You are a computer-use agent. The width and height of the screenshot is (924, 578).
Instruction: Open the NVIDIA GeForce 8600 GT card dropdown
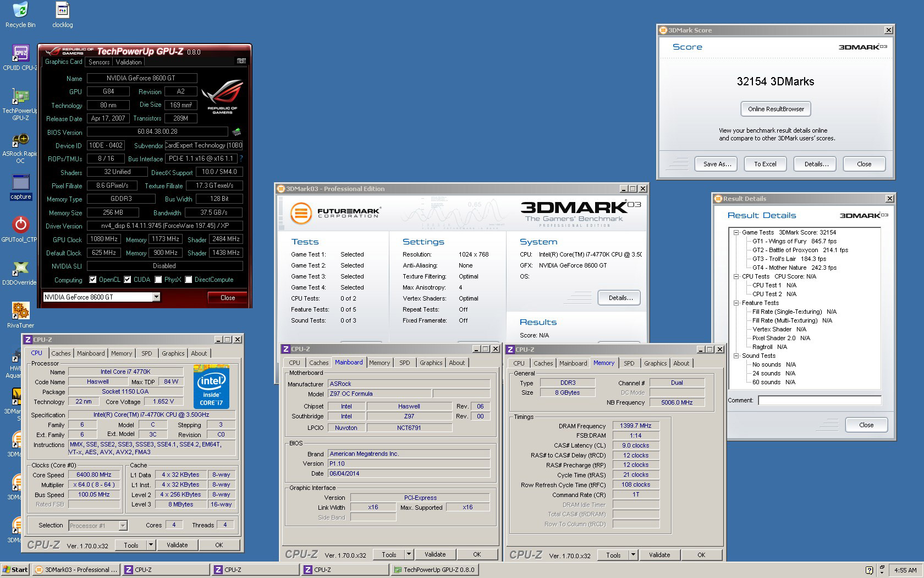pyautogui.click(x=156, y=297)
